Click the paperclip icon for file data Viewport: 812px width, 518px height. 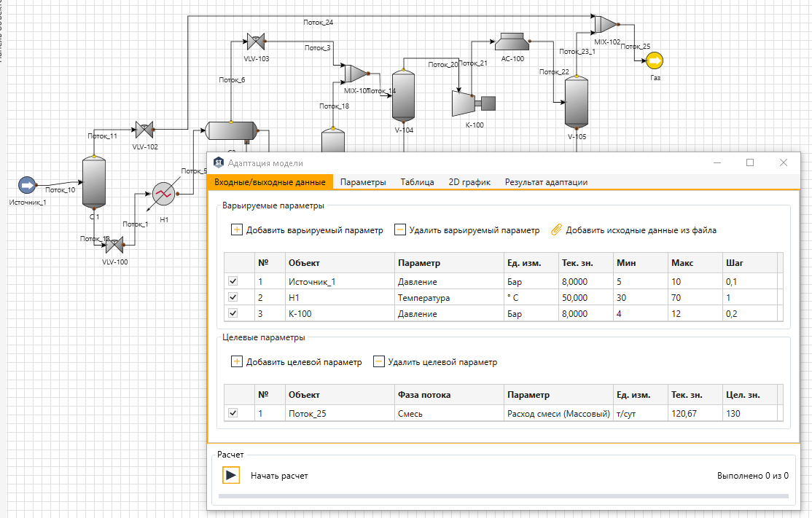556,229
